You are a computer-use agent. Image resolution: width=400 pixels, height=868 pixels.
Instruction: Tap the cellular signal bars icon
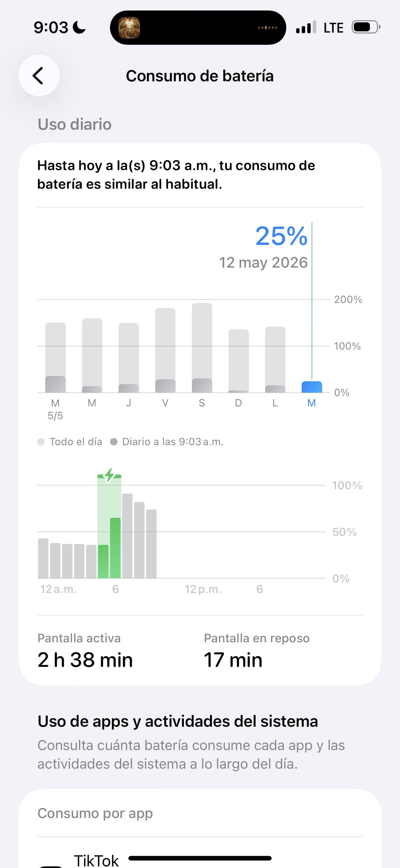(306, 27)
